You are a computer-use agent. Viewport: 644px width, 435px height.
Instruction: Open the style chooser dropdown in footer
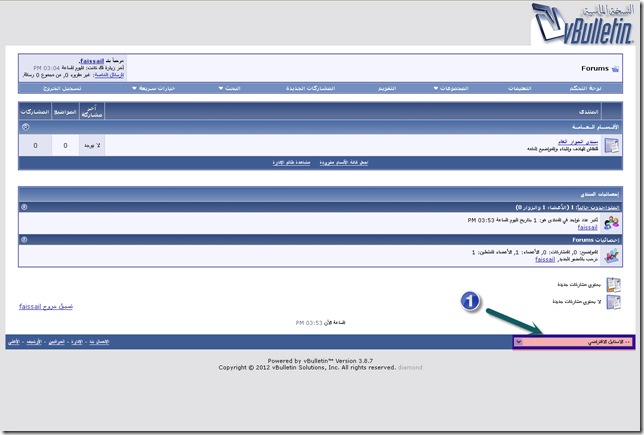tap(573, 342)
